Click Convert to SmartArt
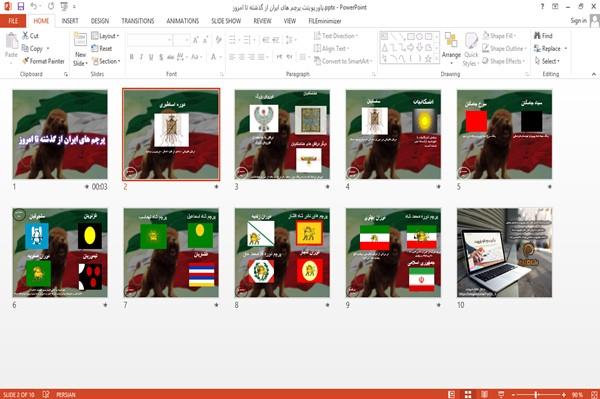 [343, 61]
